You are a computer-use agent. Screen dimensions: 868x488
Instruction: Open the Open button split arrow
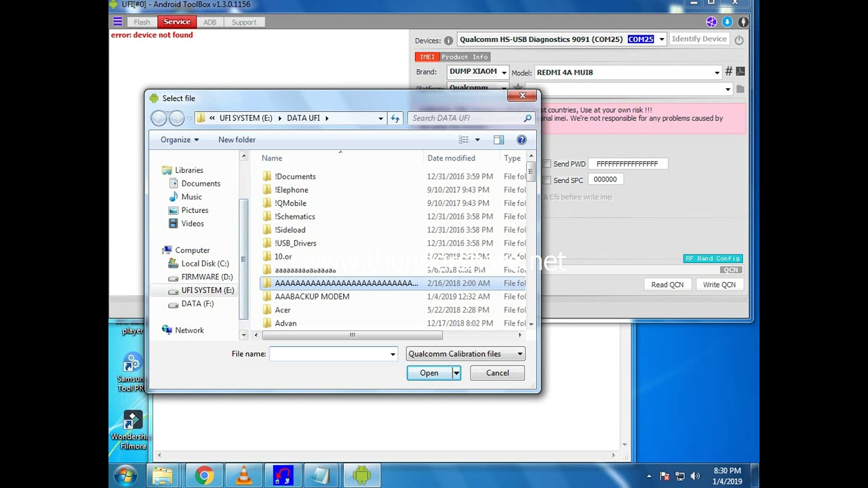click(456, 373)
